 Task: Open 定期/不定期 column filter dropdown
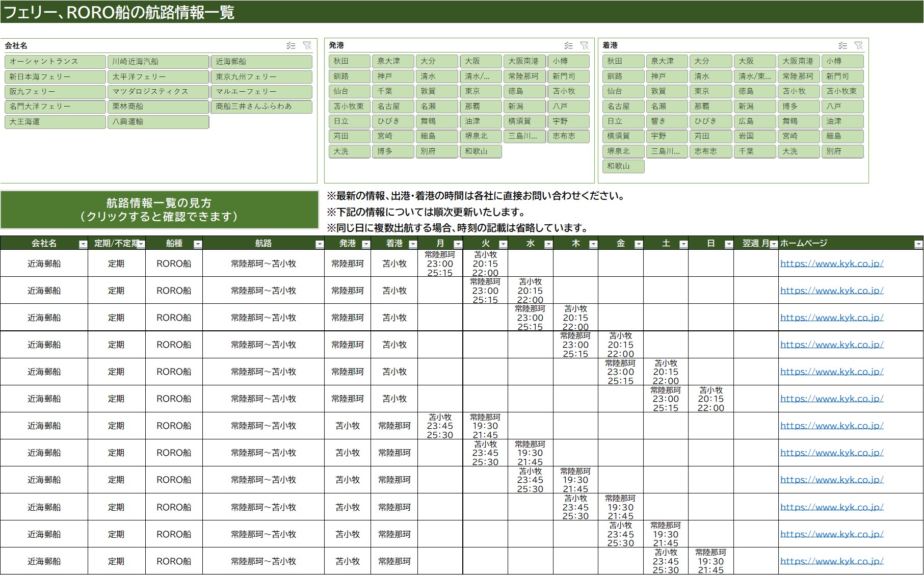tap(141, 244)
